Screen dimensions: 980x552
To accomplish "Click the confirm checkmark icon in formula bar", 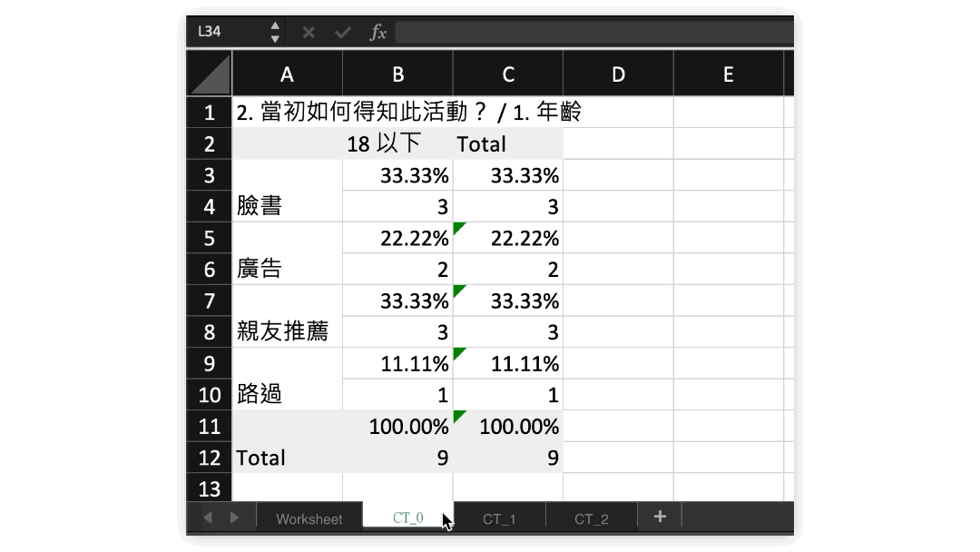I will pos(342,32).
